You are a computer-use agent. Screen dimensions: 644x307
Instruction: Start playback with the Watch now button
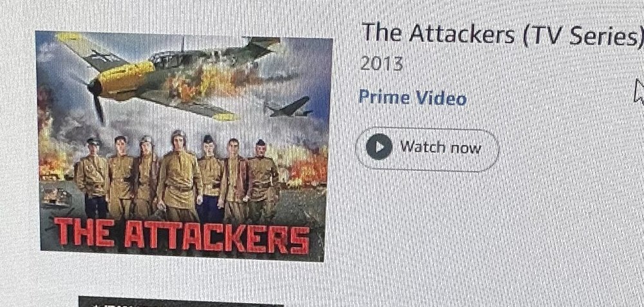point(427,149)
